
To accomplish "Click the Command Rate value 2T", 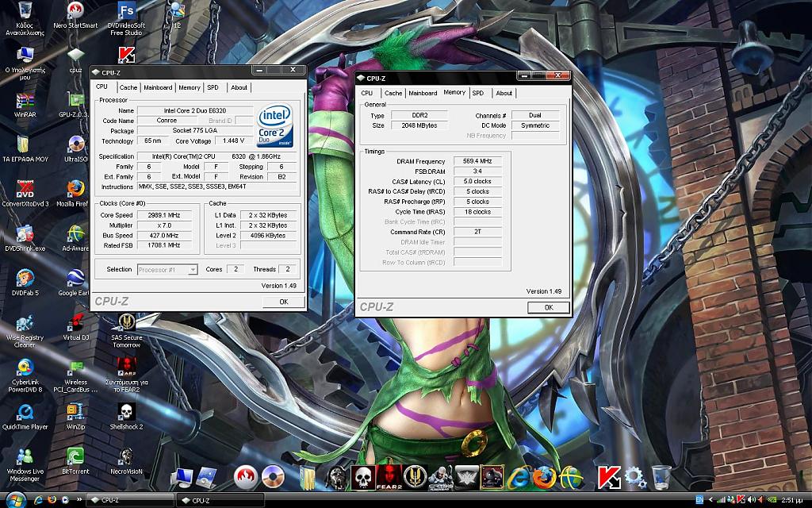I will click(x=477, y=232).
